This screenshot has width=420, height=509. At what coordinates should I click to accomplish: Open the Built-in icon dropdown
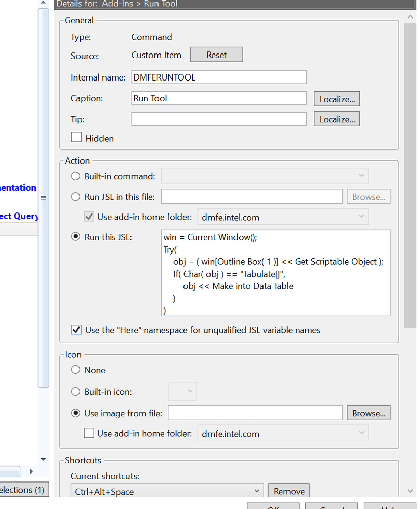click(x=182, y=391)
